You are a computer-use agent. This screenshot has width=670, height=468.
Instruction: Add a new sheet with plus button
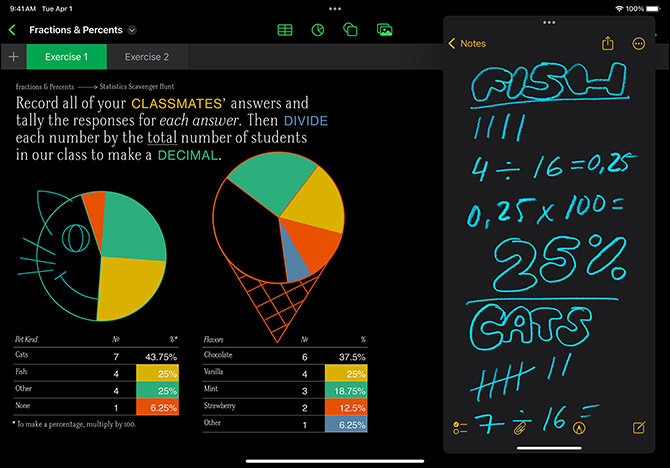click(x=13, y=57)
